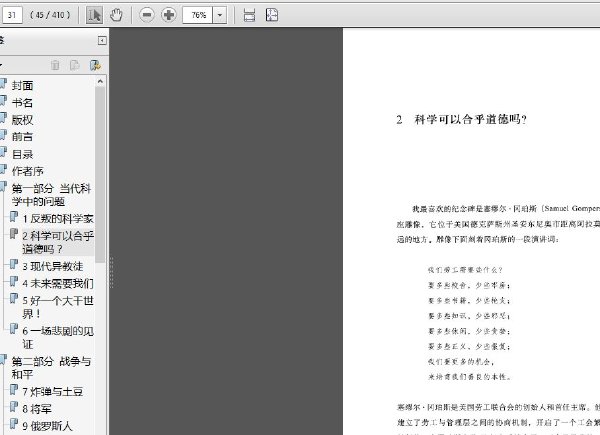Open the 前言 bookmark
The height and width of the screenshot is (435, 600).
coord(22,137)
